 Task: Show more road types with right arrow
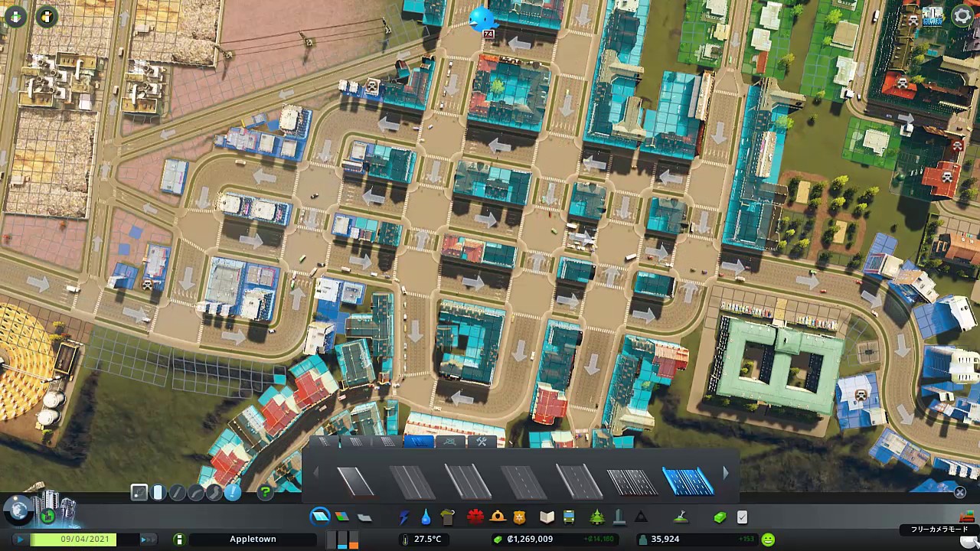(x=726, y=474)
